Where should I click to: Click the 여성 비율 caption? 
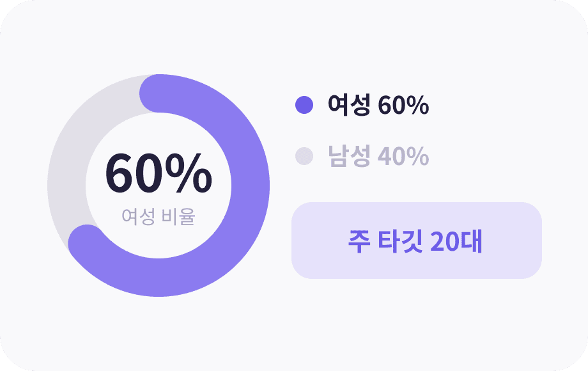click(x=159, y=216)
